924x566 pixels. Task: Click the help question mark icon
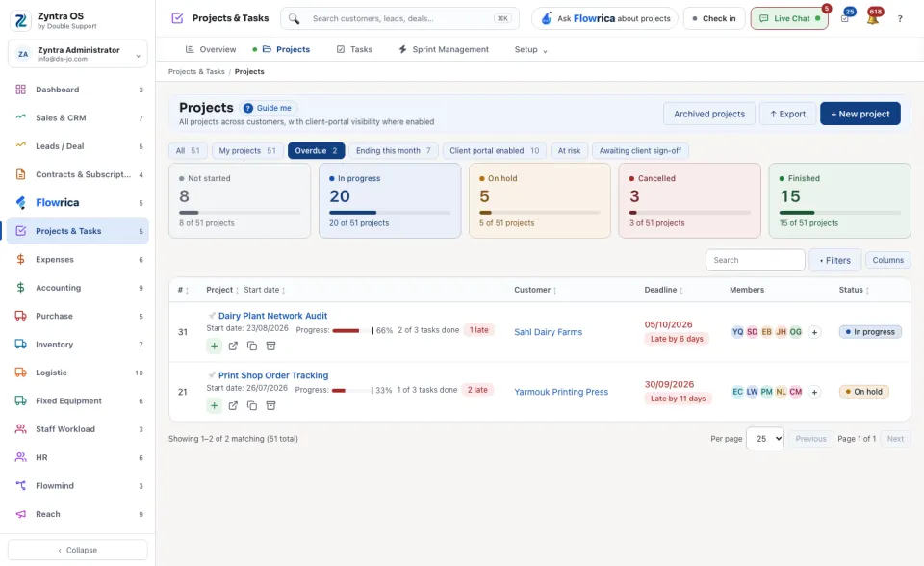click(x=900, y=19)
